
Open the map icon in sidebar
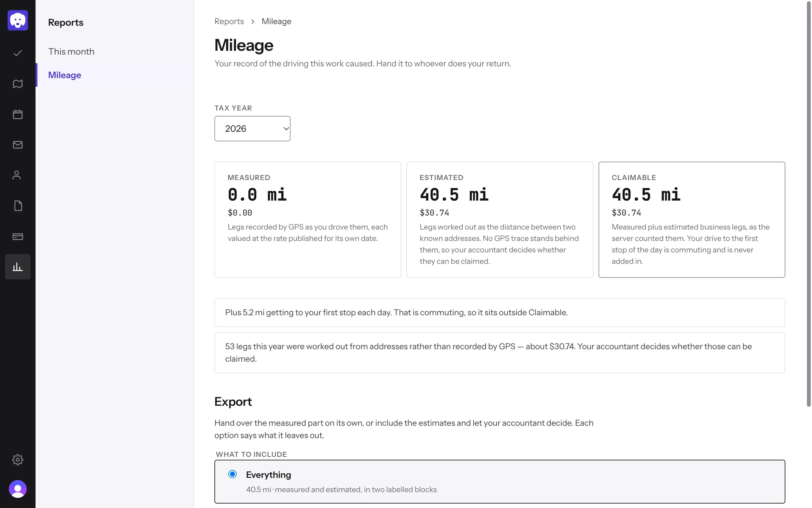tap(18, 84)
